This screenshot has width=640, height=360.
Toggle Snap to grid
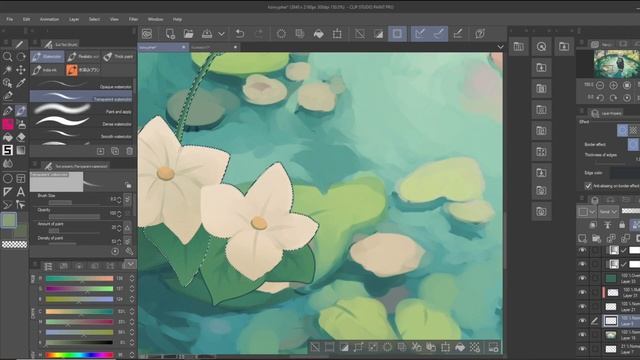point(458,34)
